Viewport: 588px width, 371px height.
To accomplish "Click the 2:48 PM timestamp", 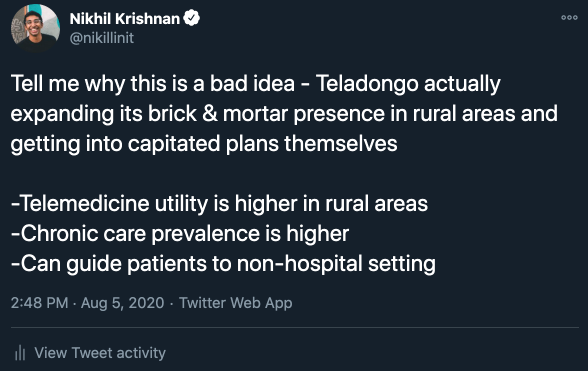I will coord(40,302).
